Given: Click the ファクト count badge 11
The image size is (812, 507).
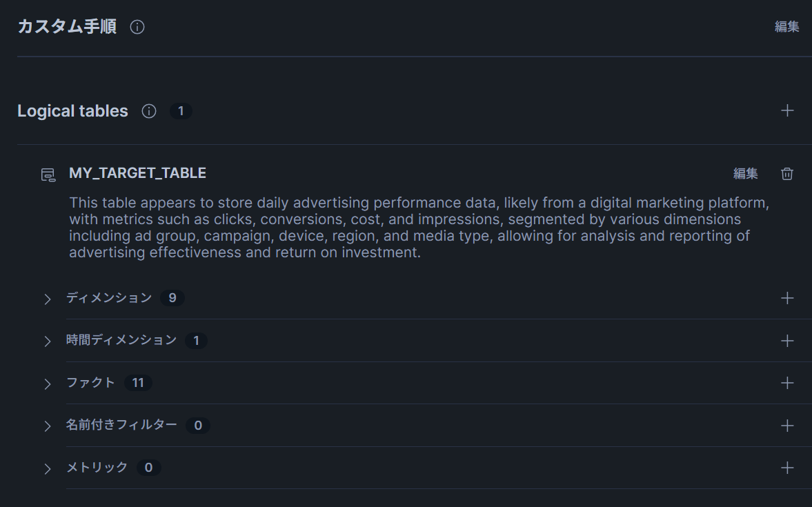Looking at the screenshot, I should [138, 383].
